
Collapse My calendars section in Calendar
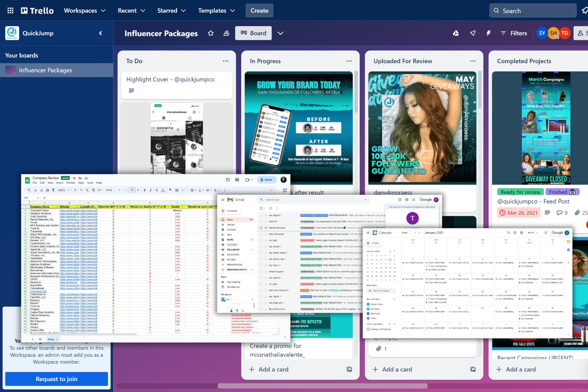pos(394,299)
